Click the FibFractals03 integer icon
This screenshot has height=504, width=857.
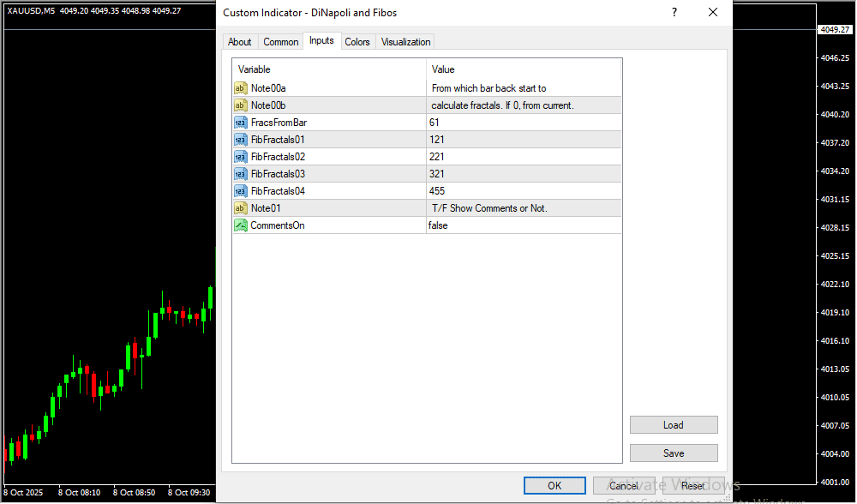coord(241,174)
